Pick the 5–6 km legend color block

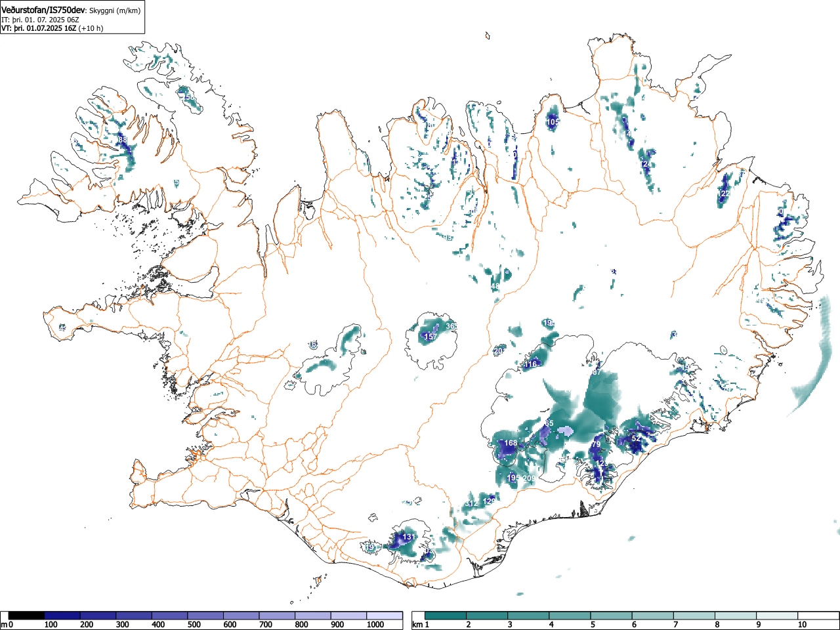pos(611,616)
